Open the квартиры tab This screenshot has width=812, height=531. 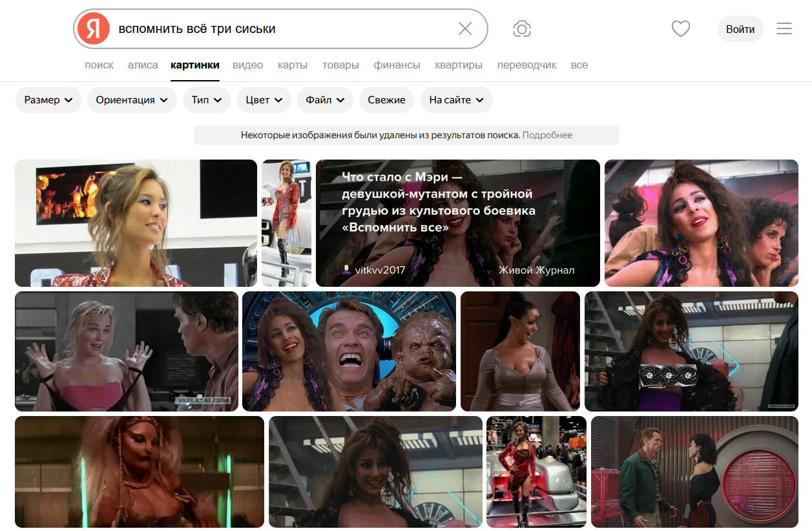click(459, 65)
